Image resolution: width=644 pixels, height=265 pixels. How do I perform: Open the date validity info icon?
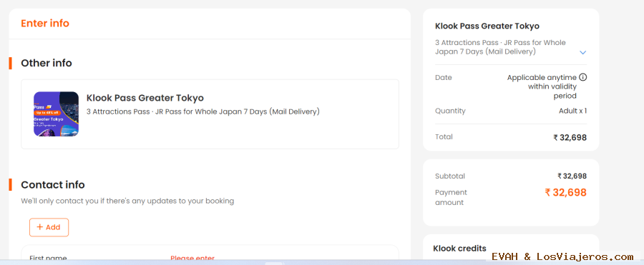pyautogui.click(x=582, y=78)
